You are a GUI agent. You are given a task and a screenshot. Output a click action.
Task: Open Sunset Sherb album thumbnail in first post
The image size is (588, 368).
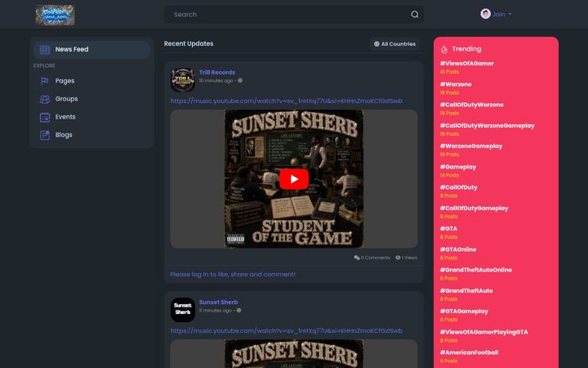point(294,179)
